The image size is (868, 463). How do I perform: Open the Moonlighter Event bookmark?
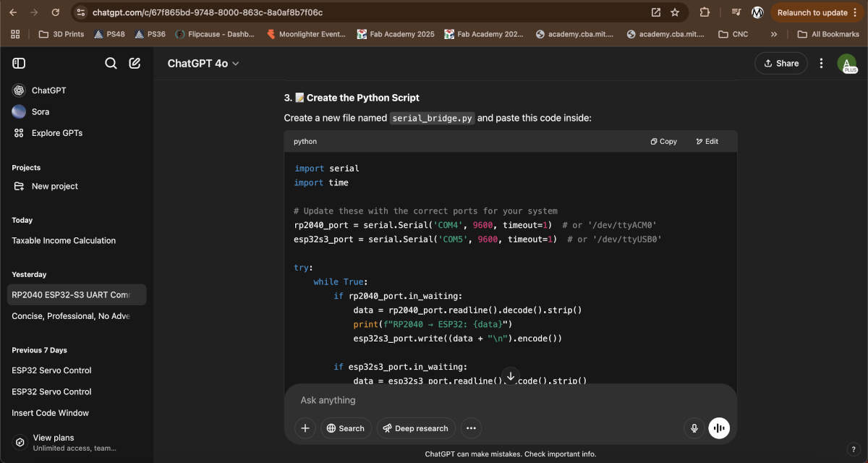pyautogui.click(x=307, y=34)
